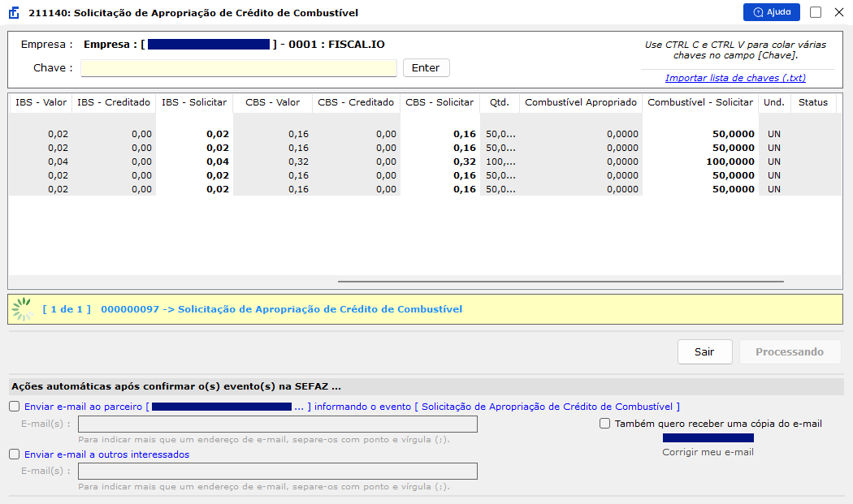The height and width of the screenshot is (504, 853).
Task: Sort by IBS - Solicitar column header
Action: [194, 102]
